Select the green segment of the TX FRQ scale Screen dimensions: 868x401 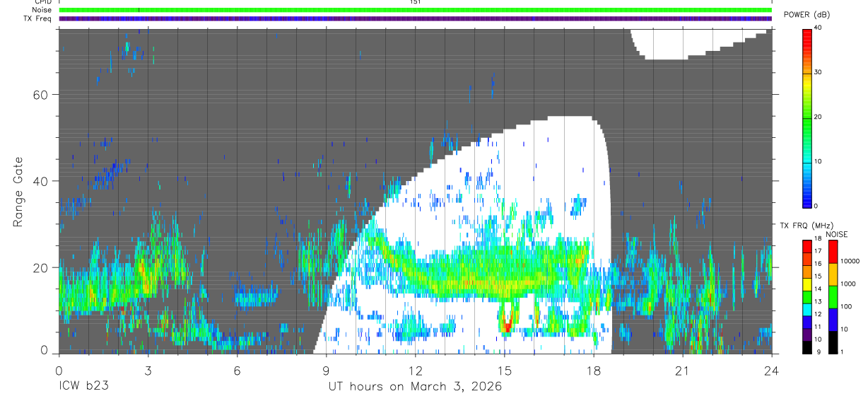(x=807, y=297)
